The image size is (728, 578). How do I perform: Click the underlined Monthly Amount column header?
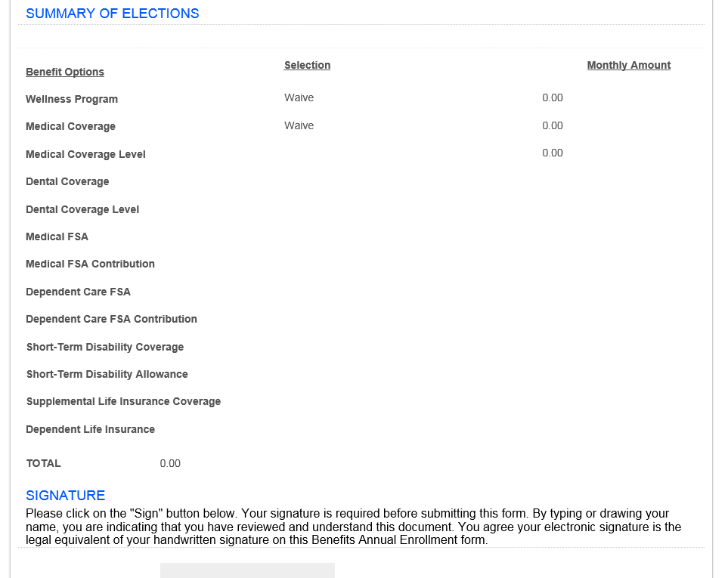[629, 65]
